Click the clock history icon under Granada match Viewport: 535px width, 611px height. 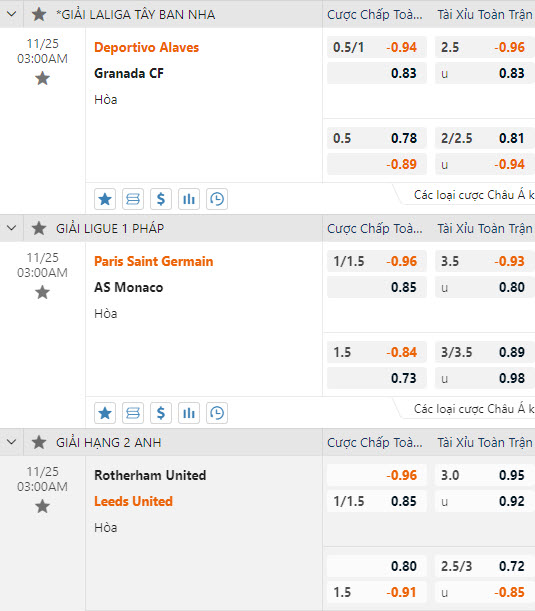tap(217, 199)
